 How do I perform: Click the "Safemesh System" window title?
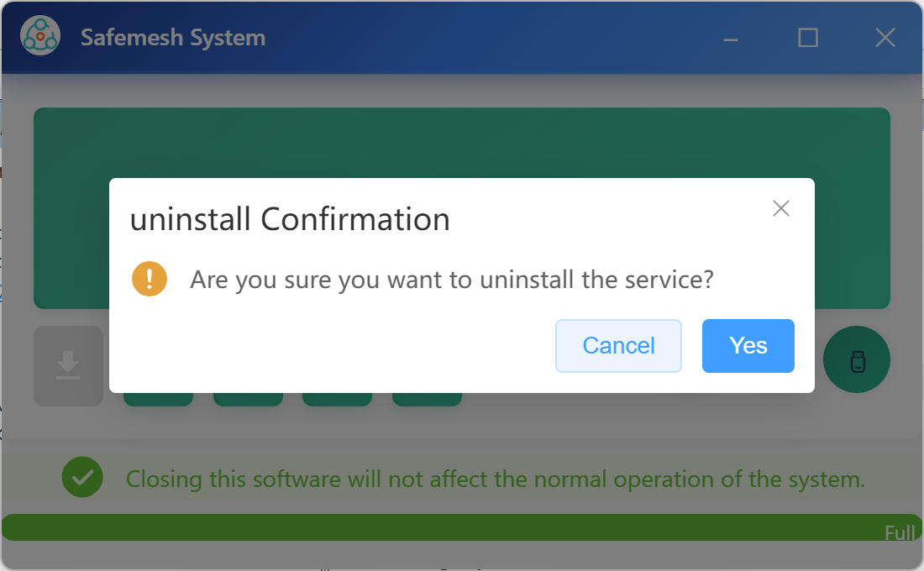click(173, 38)
